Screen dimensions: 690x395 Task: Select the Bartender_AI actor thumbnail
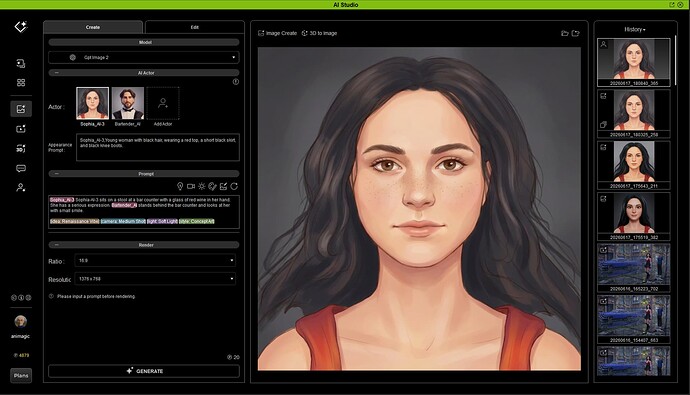(128, 103)
